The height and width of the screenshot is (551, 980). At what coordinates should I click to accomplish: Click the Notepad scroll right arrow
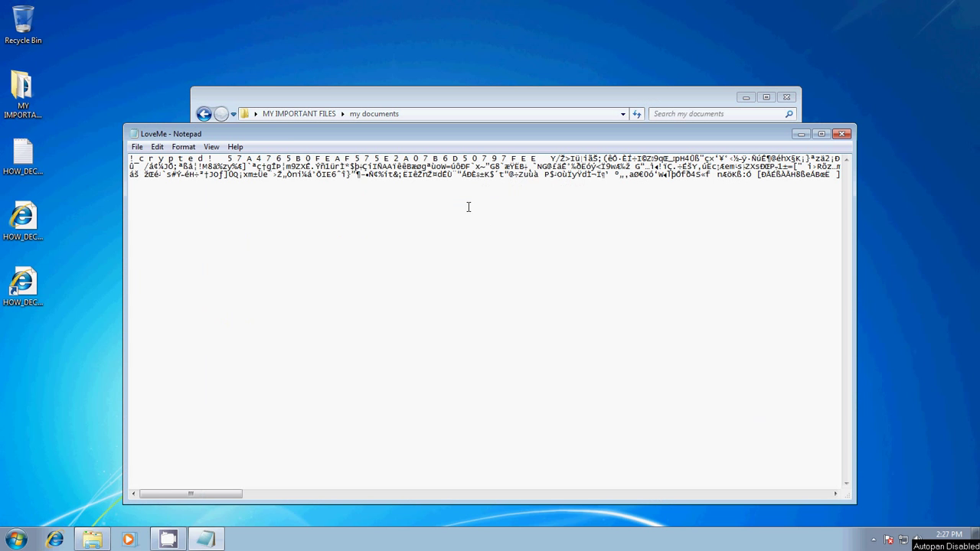point(835,494)
